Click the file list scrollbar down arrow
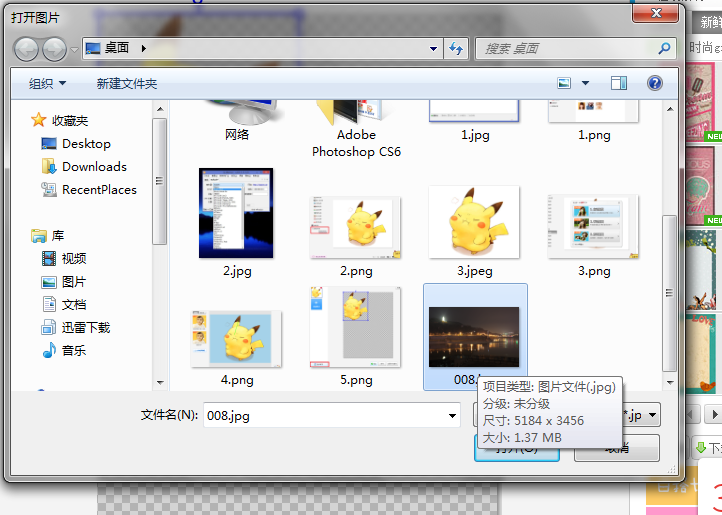This screenshot has width=722, height=515. (670, 382)
